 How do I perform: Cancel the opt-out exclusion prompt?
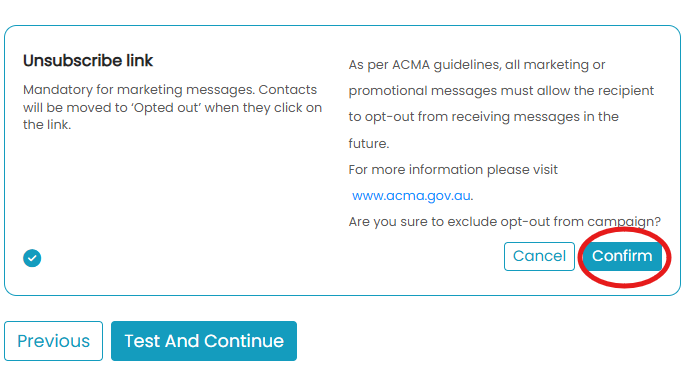[539, 256]
